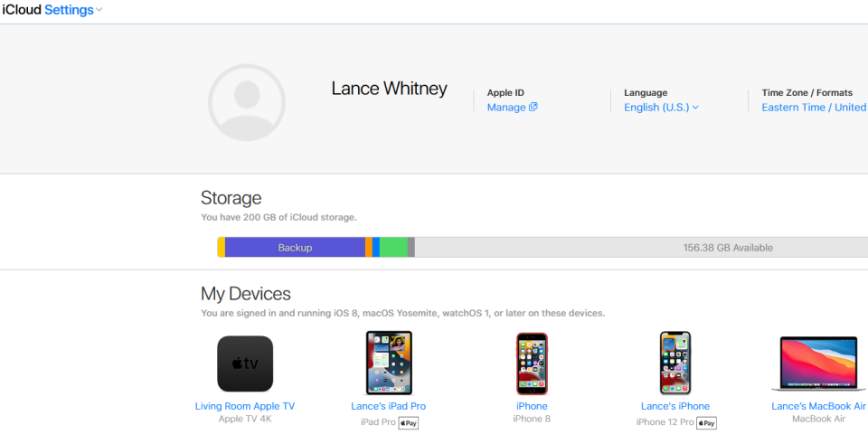Click the "You have 200 GB of iCloud storage" text

point(279,218)
